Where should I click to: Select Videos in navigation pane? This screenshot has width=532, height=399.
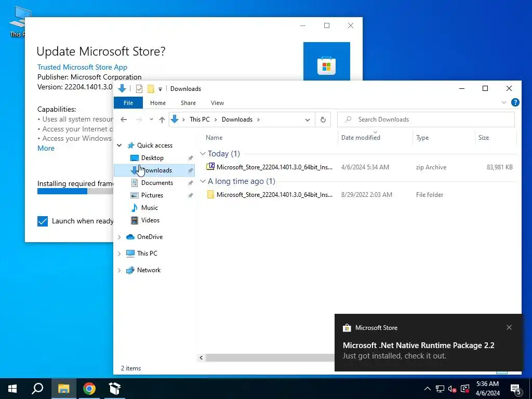(x=150, y=220)
